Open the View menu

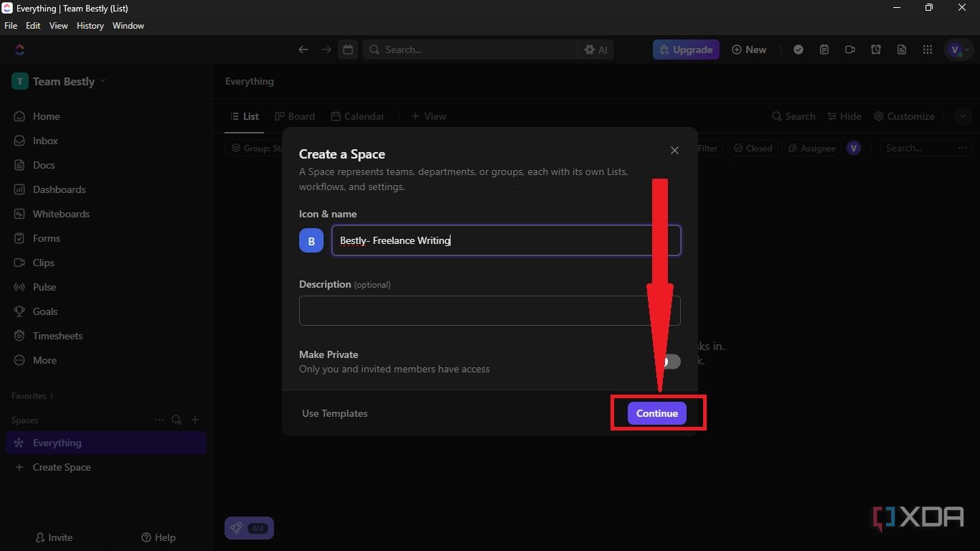pyautogui.click(x=58, y=26)
